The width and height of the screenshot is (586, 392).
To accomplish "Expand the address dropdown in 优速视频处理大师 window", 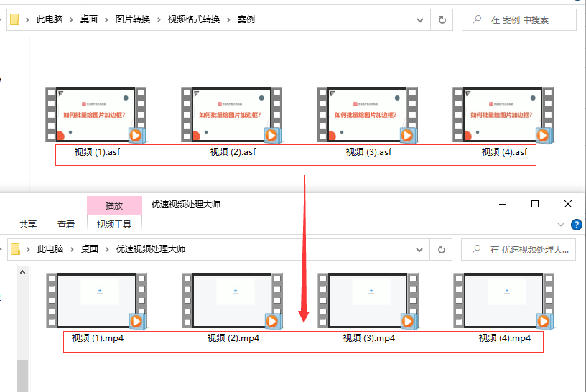I will click(x=420, y=249).
